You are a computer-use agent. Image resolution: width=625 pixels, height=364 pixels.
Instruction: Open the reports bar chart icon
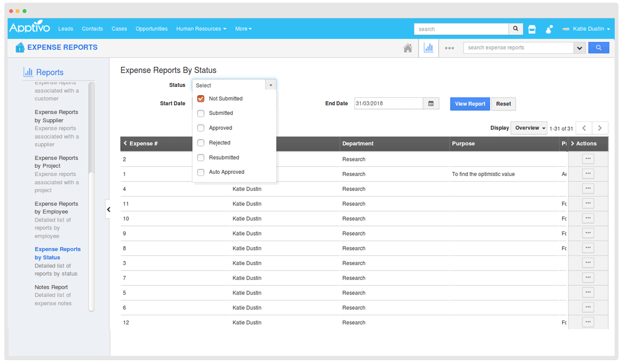(429, 48)
